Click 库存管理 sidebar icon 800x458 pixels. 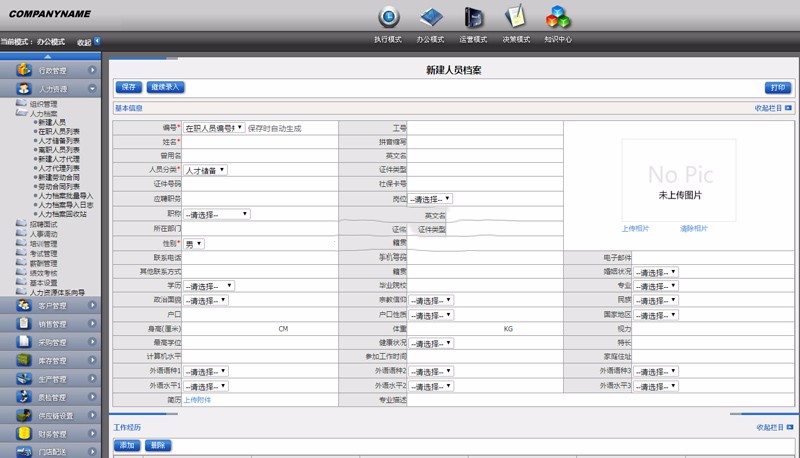point(22,360)
